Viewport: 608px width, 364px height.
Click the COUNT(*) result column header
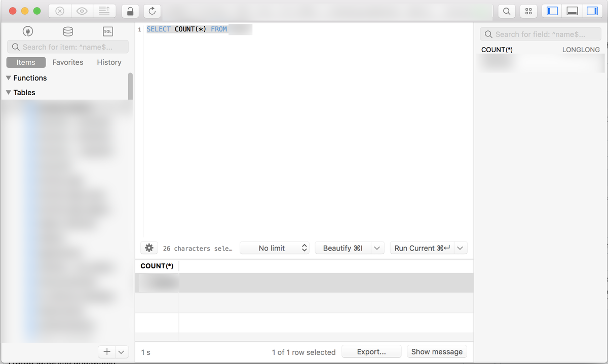(157, 266)
